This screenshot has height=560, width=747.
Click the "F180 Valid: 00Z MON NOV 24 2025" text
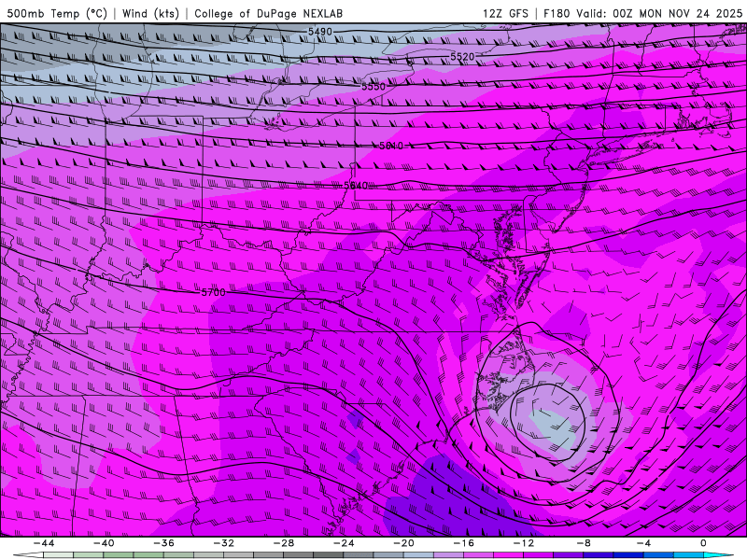tap(642, 13)
